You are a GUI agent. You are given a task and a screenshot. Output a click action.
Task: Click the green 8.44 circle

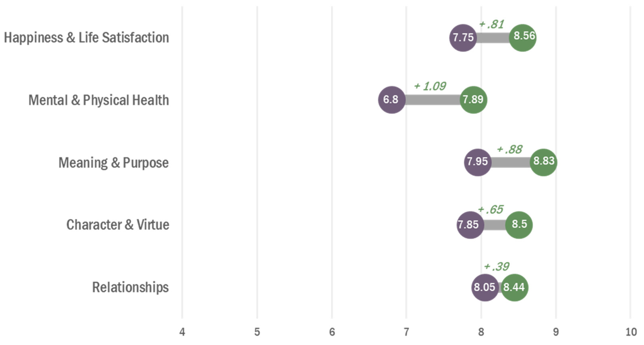(515, 287)
